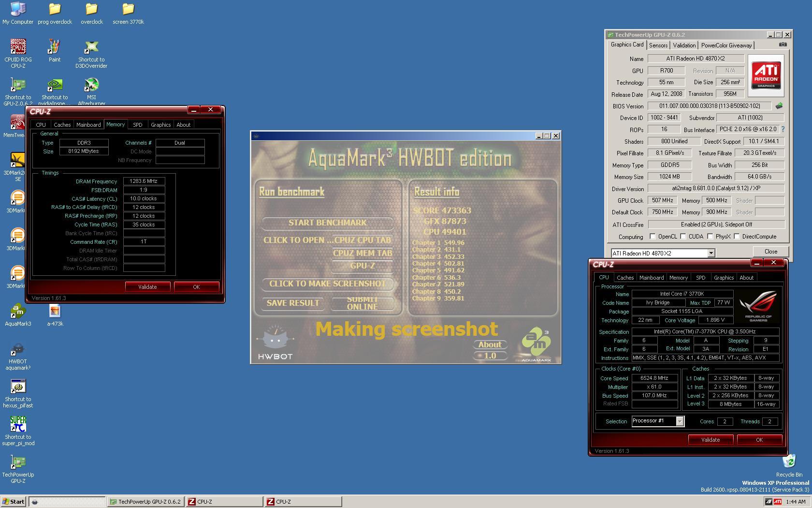Click START BENCHMARK button

327,223
